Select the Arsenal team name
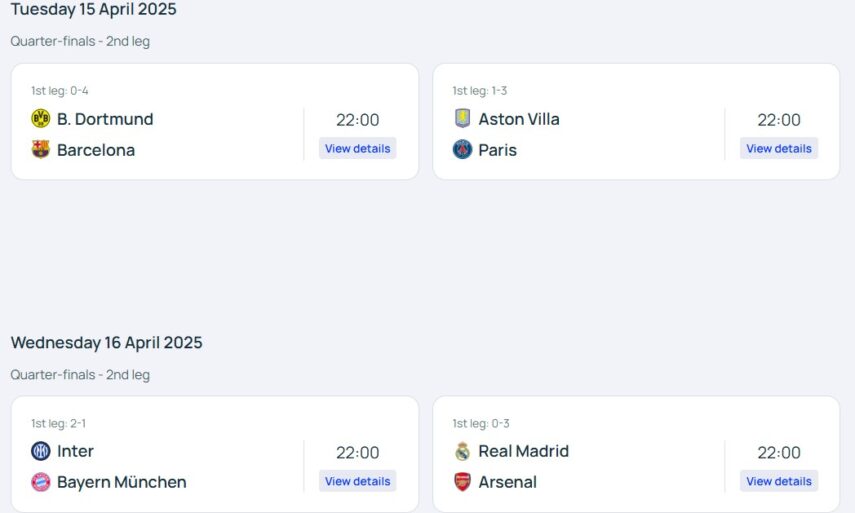This screenshot has height=513, width=855. pyautogui.click(x=508, y=482)
